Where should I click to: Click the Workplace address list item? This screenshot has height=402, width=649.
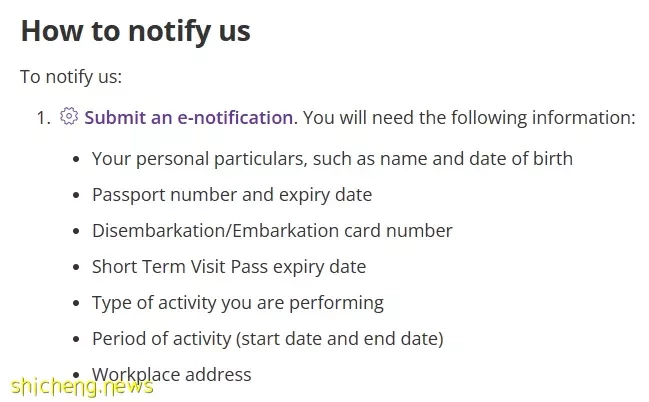click(171, 375)
